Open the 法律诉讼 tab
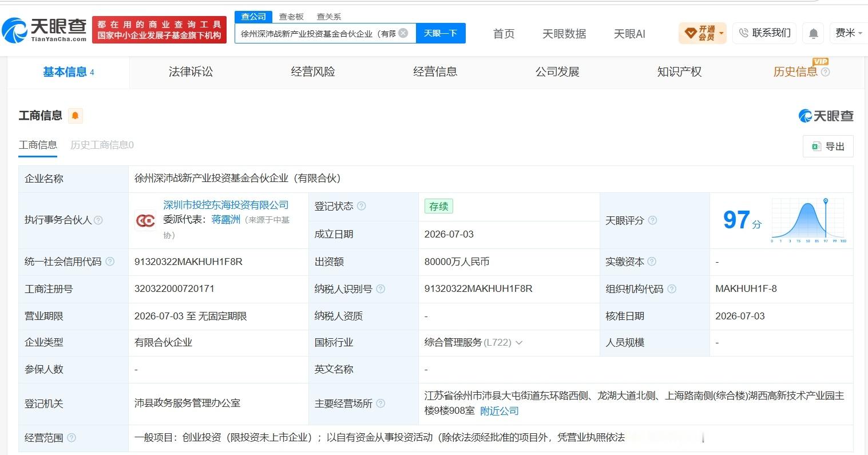Screen dimensions: 868x455 point(191,72)
